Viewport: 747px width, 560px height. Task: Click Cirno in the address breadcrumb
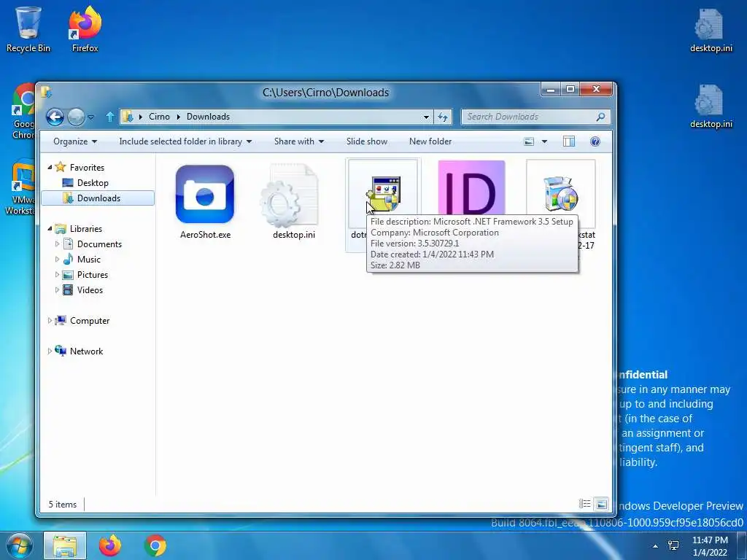[x=159, y=117]
